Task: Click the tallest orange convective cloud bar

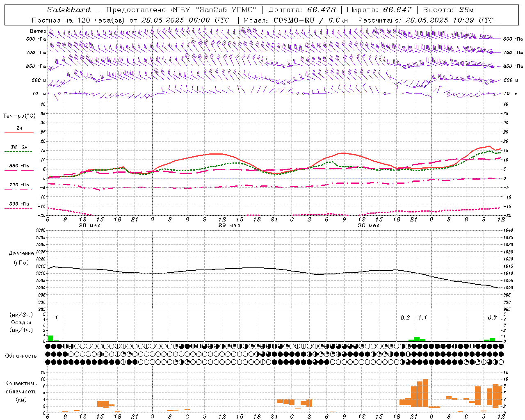Action: (425, 393)
